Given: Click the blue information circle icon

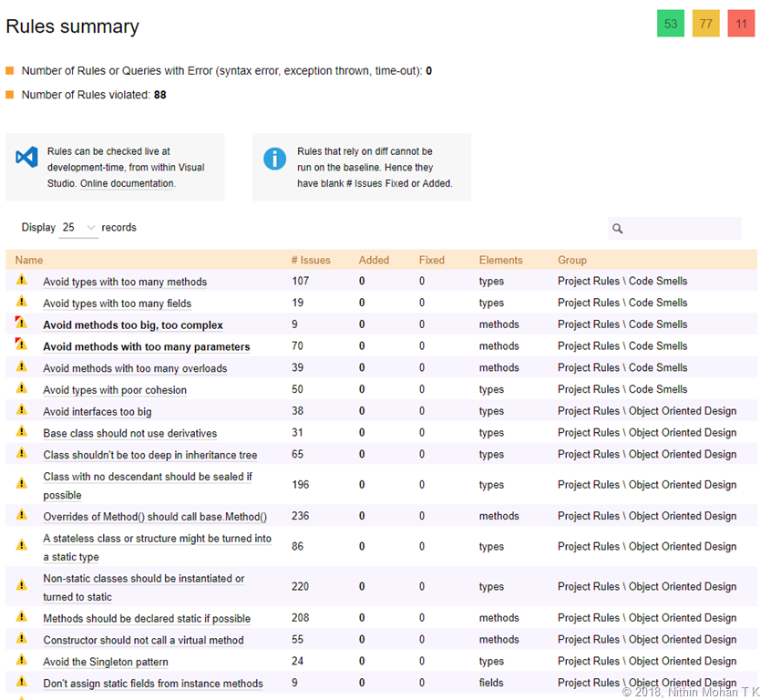Looking at the screenshot, I should (x=274, y=158).
